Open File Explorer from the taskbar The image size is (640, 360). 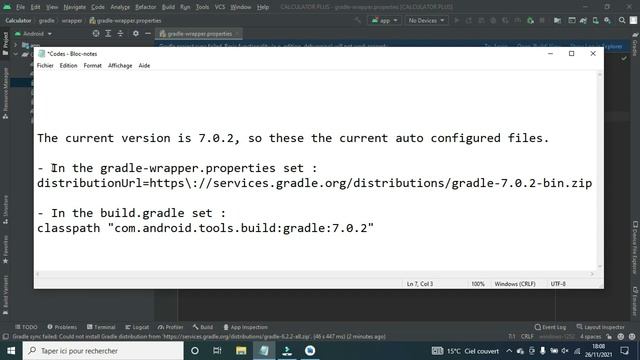click(241, 351)
